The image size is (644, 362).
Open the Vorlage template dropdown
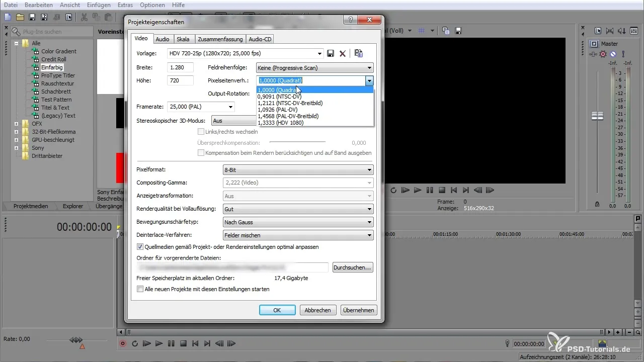click(320, 53)
